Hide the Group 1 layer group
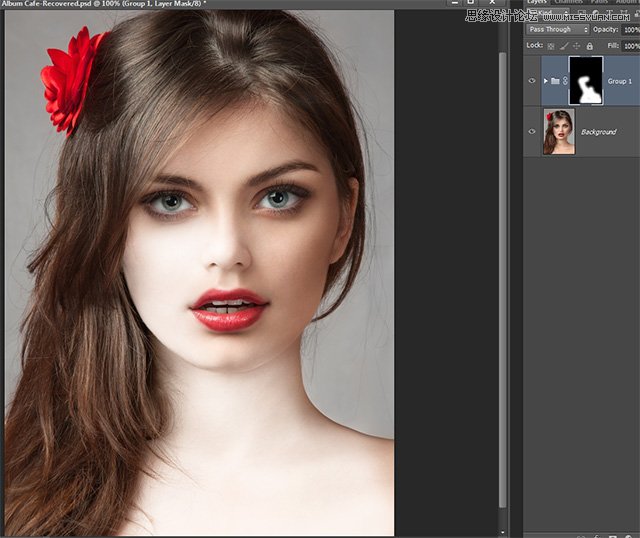Image resolution: width=640 pixels, height=538 pixels. [x=532, y=81]
